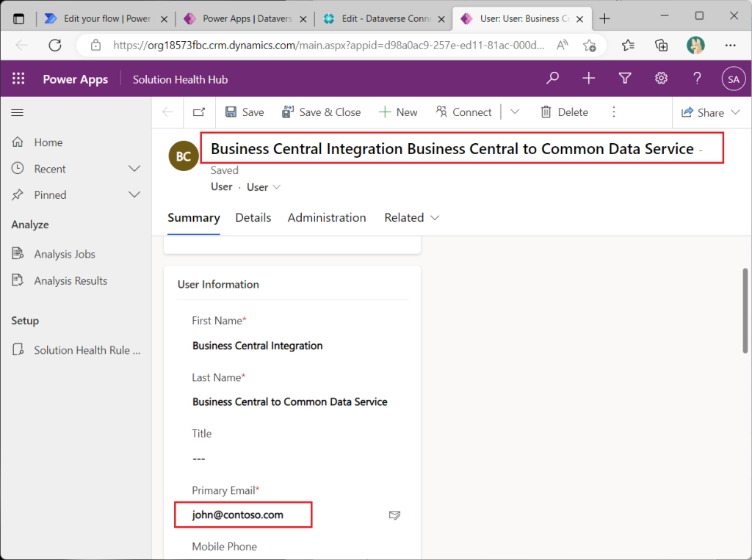752x560 pixels.
Task: Open the browser tab actions menu icon
Action: [x=18, y=19]
